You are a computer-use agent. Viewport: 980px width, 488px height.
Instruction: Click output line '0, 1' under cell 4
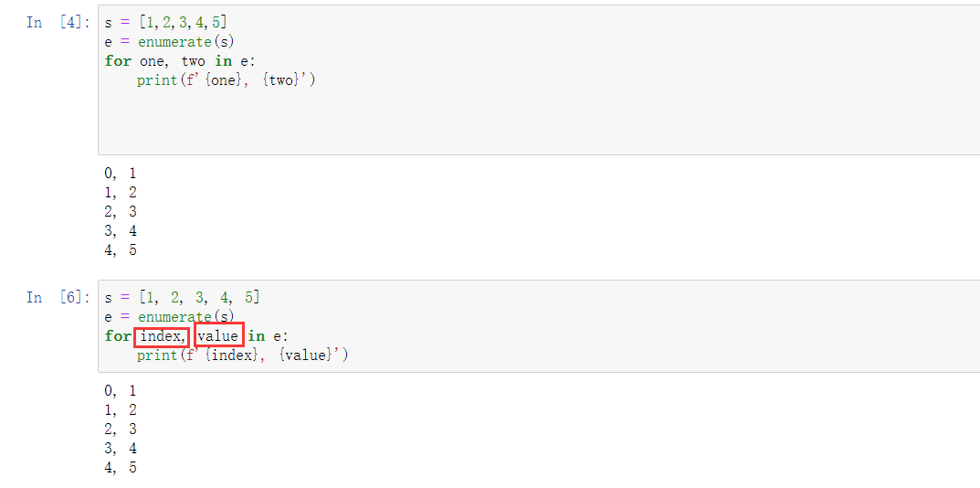[121, 173]
